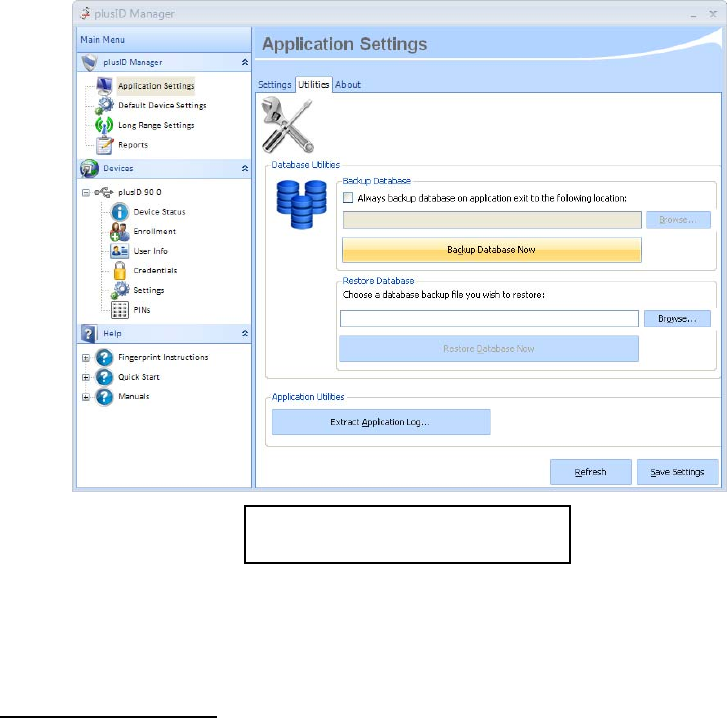This screenshot has height=718, width=727.
Task: Click the Backup Database Now button
Action: coord(491,250)
